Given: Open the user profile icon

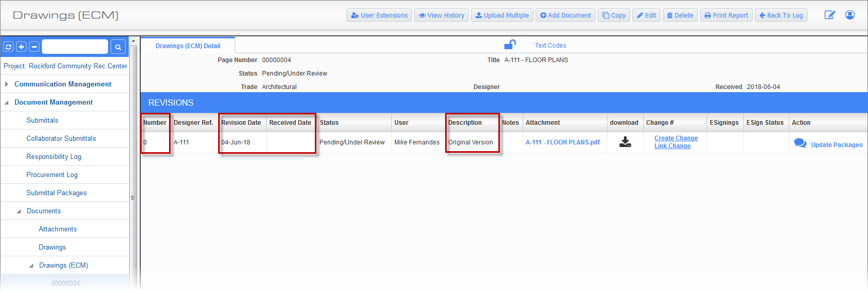Looking at the screenshot, I should tap(850, 15).
